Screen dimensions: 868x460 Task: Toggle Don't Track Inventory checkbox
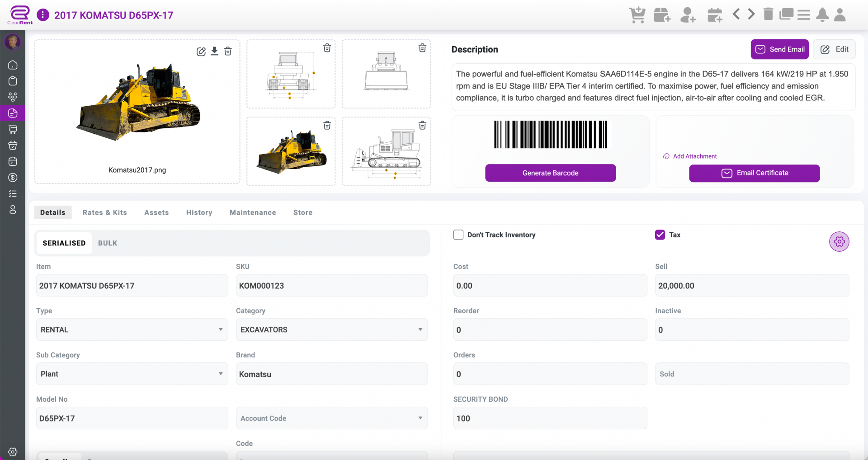coord(458,235)
